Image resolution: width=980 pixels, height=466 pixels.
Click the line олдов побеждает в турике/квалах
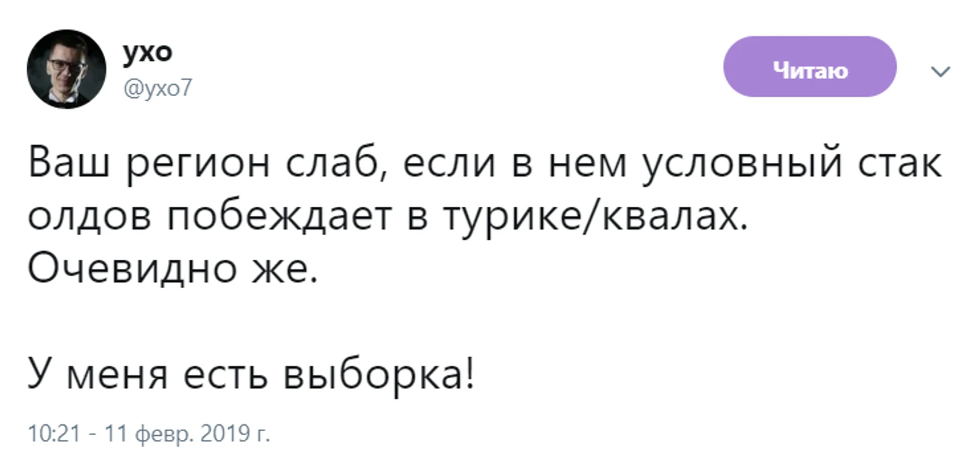point(388,220)
